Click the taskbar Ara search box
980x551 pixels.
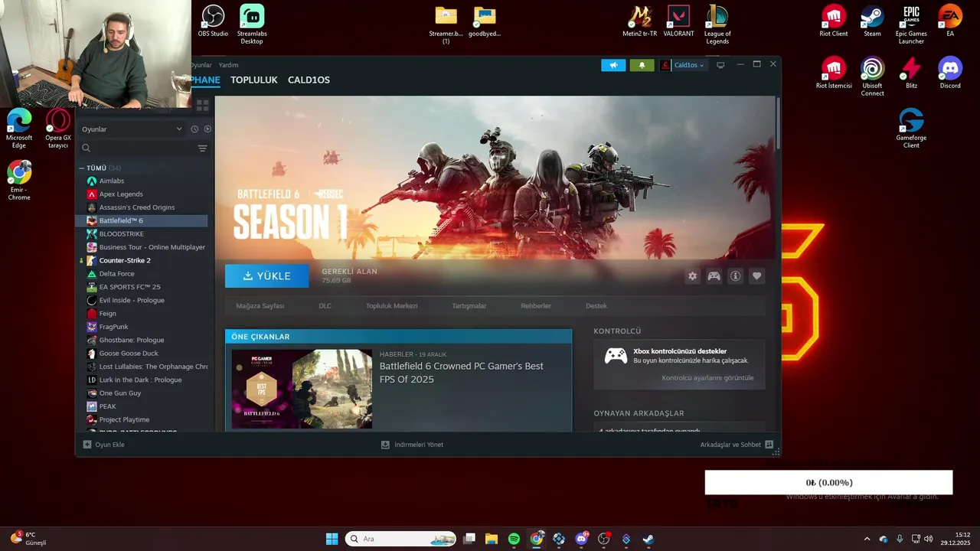tap(400, 539)
